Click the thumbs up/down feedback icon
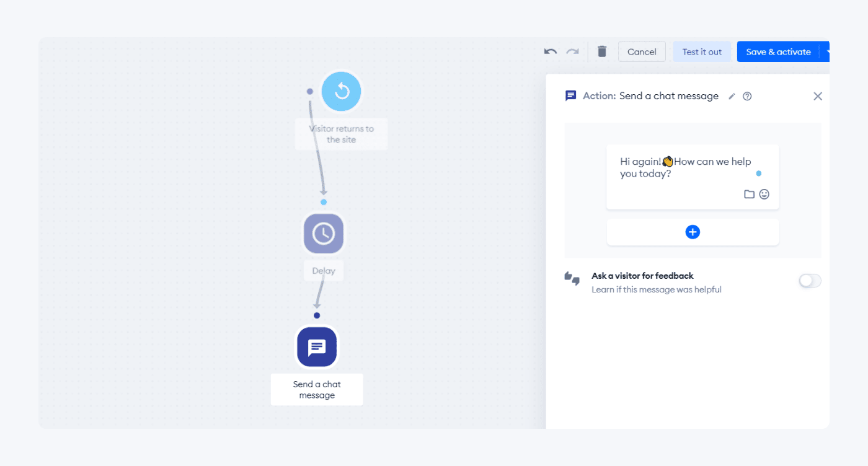Screen dimensions: 868x466 [572, 278]
